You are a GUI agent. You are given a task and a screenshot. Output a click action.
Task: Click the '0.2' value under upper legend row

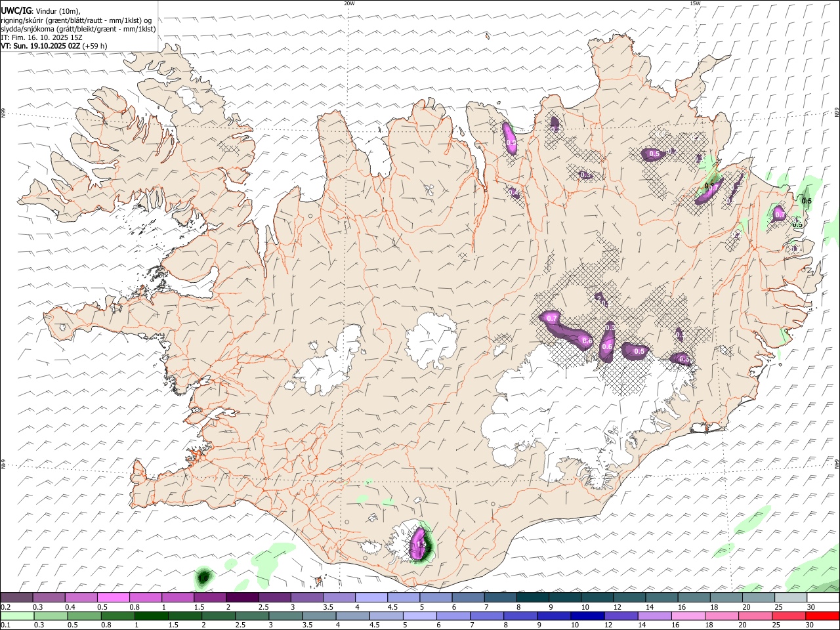click(5, 607)
